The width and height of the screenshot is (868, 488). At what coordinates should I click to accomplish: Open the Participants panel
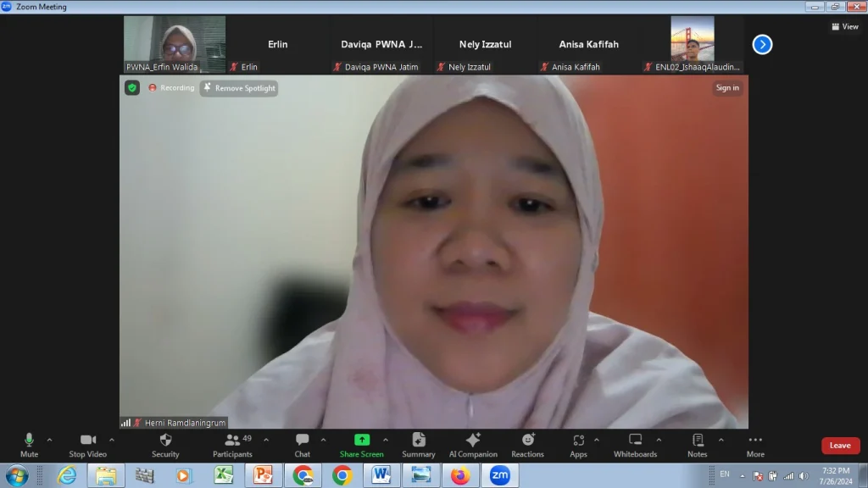pos(232,445)
